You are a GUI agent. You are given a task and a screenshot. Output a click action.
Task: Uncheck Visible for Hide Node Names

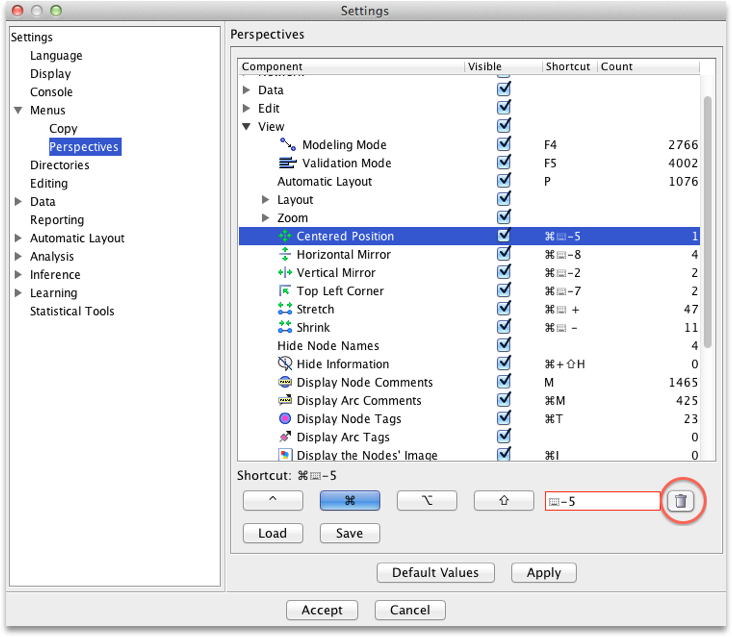(x=504, y=345)
